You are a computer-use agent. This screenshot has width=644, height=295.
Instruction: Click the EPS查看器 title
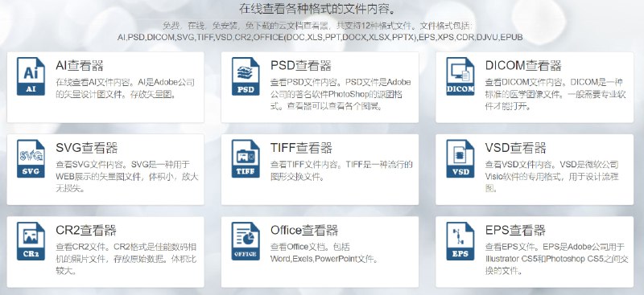(515, 230)
